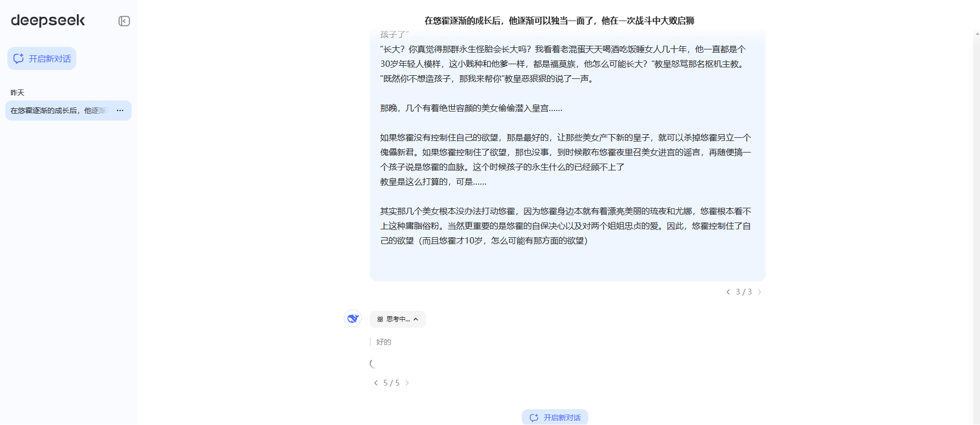This screenshot has width=980, height=425.
Task: Click the thinking text 好的
Action: (x=383, y=342)
